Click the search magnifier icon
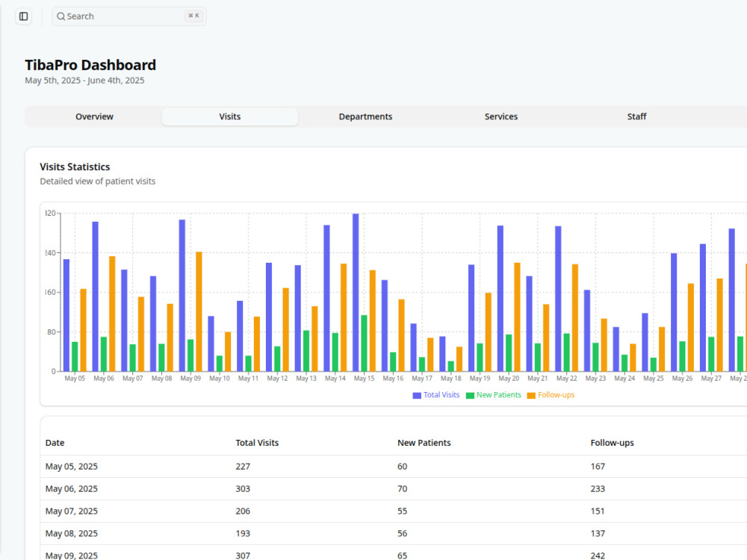The width and height of the screenshot is (747, 560). 61,16
